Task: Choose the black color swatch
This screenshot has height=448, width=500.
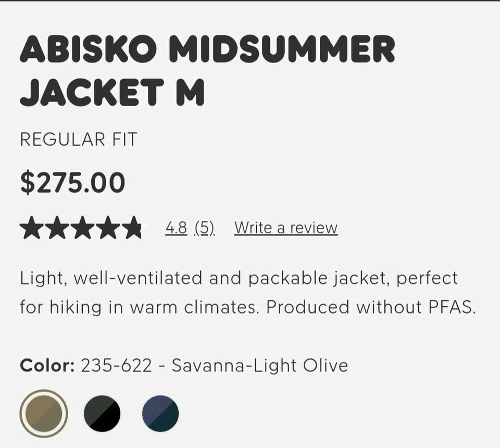Action: pyautogui.click(x=102, y=414)
